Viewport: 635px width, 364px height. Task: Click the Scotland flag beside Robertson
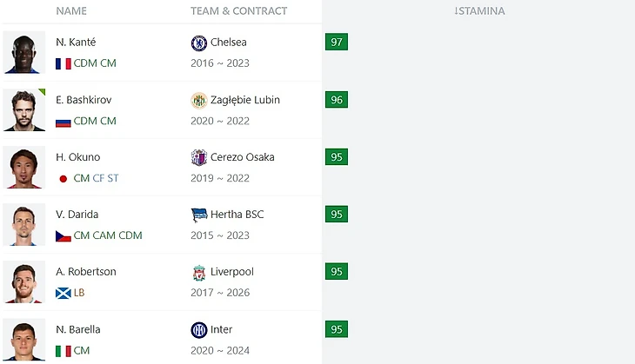click(x=63, y=293)
